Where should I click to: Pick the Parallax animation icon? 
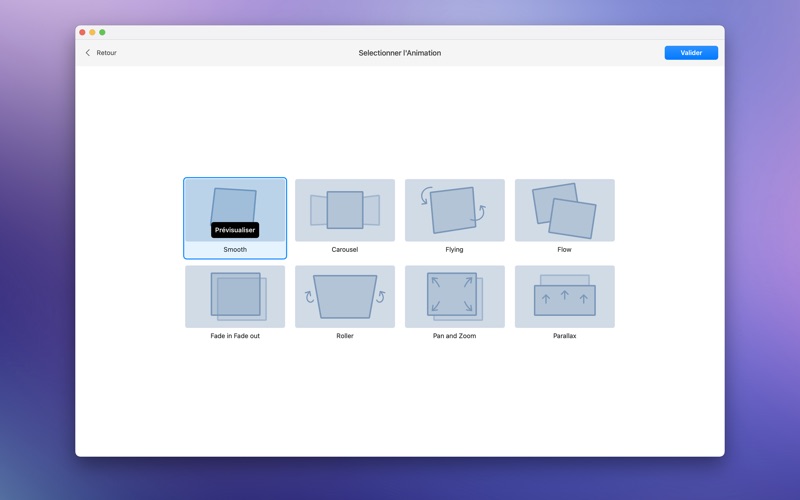(565, 296)
